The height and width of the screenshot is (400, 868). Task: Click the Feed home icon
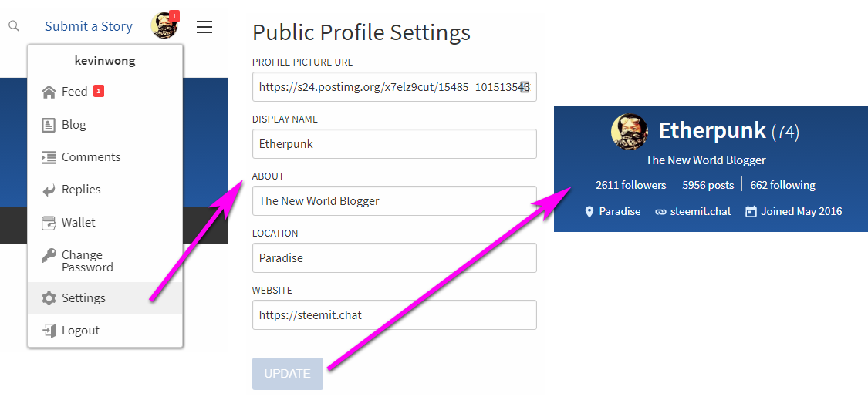tap(49, 92)
